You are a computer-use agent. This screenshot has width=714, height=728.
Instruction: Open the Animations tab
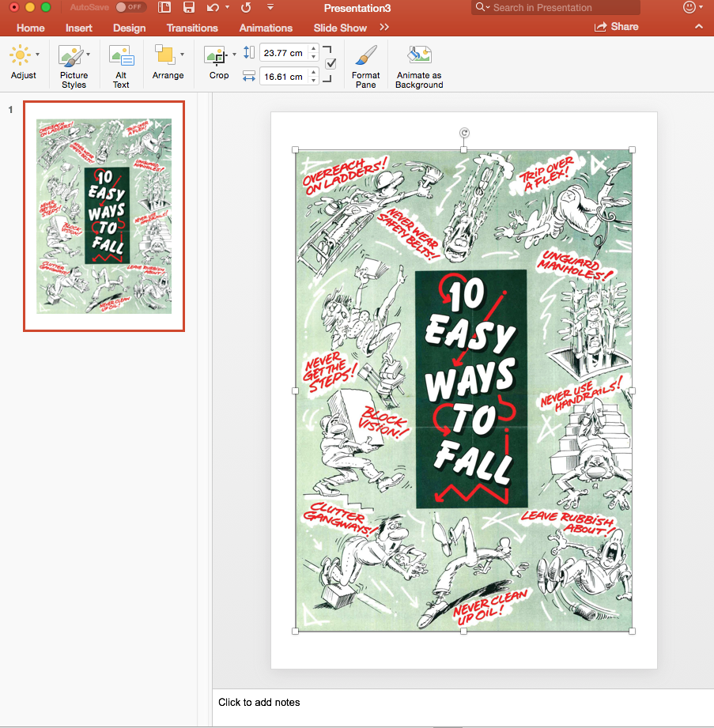pyautogui.click(x=266, y=28)
